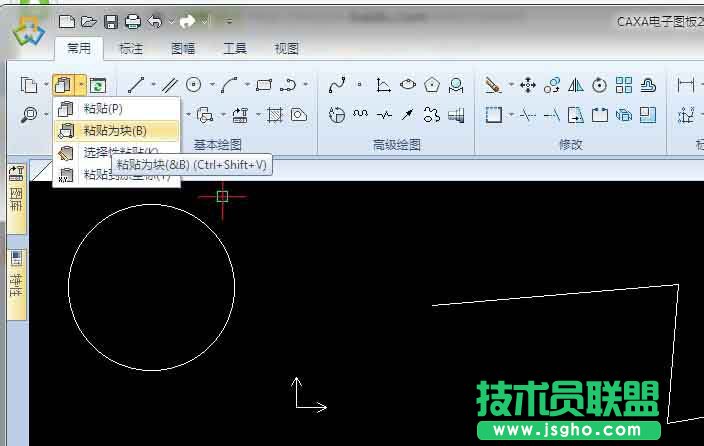Select the Rotate tool

[599, 84]
